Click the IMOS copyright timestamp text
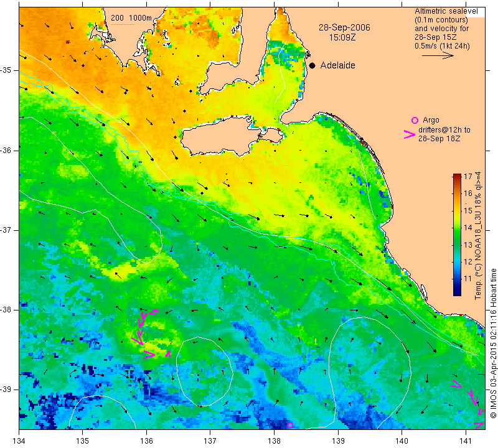 click(493, 343)
